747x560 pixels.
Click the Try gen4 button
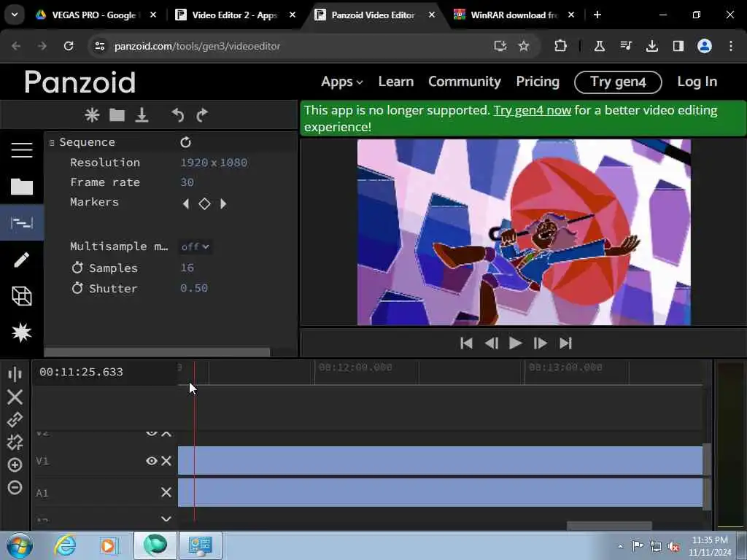point(618,82)
